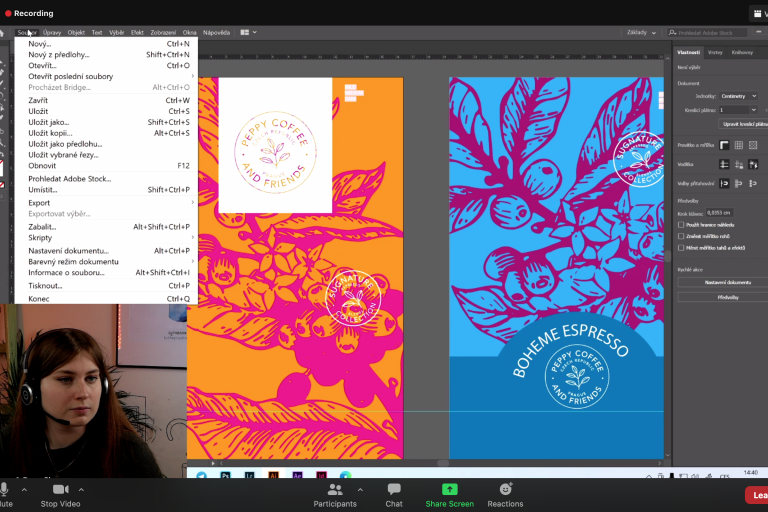
Task: Enable the 'Použít hranice náhledu' checkbox
Action: click(682, 225)
